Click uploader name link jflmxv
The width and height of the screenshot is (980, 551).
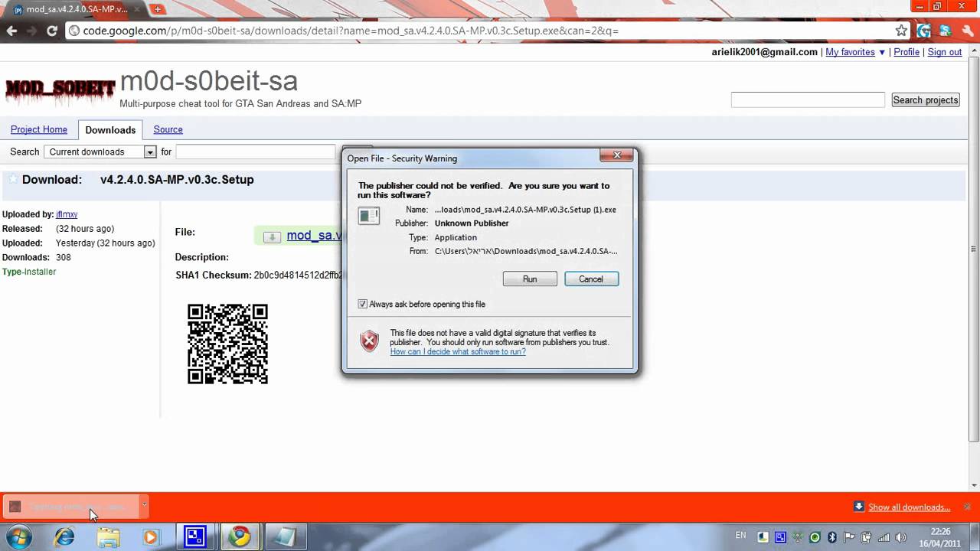coord(67,214)
